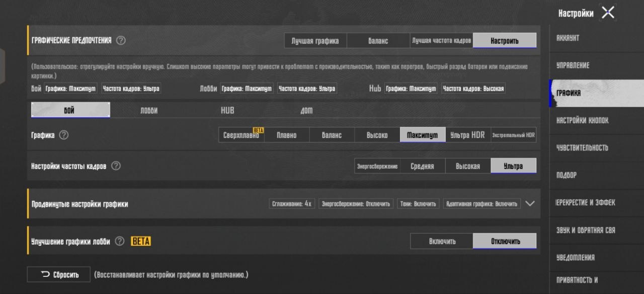Select Лучшая графика preset
This screenshot has width=644, height=294.
(315, 41)
